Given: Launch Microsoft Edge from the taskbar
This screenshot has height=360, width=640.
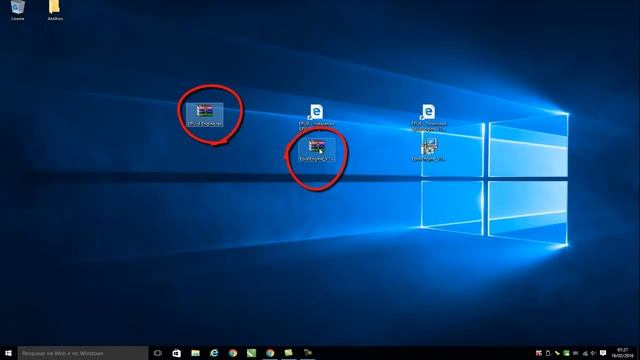Looking at the screenshot, I should pyautogui.click(x=214, y=353).
